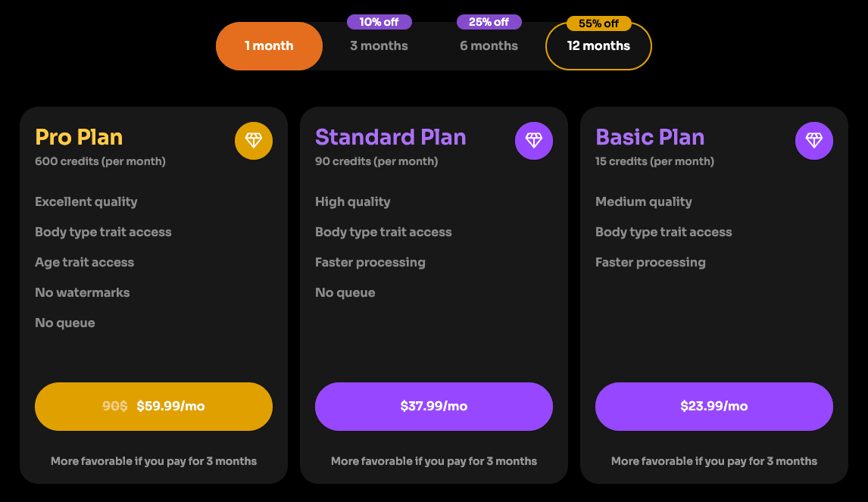Choose the 6 months billing option
868x502 pixels.
(x=489, y=46)
